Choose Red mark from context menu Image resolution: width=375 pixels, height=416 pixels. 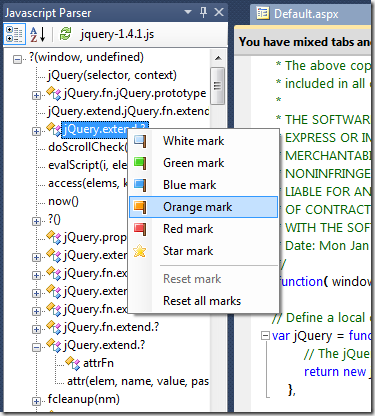(x=203, y=229)
